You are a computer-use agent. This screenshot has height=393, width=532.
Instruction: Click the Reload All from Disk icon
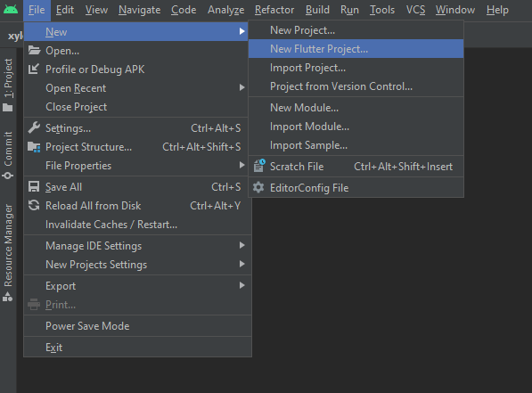click(34, 205)
